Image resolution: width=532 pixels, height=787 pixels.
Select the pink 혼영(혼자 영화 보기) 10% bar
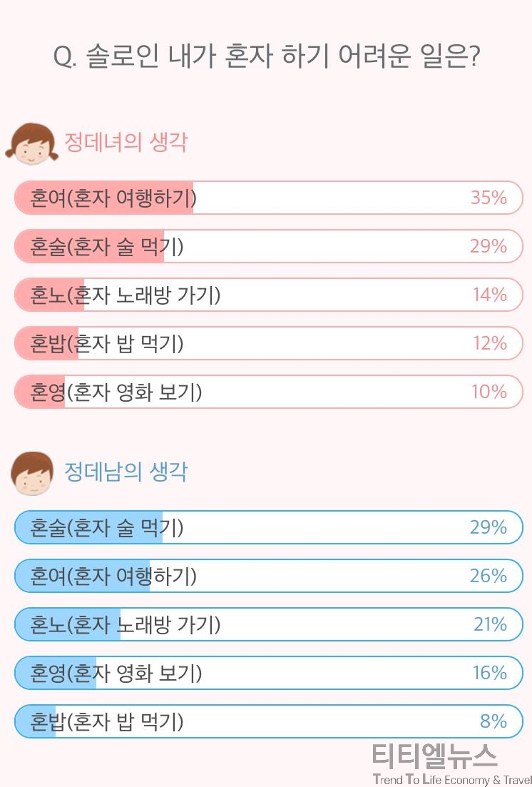point(269,392)
